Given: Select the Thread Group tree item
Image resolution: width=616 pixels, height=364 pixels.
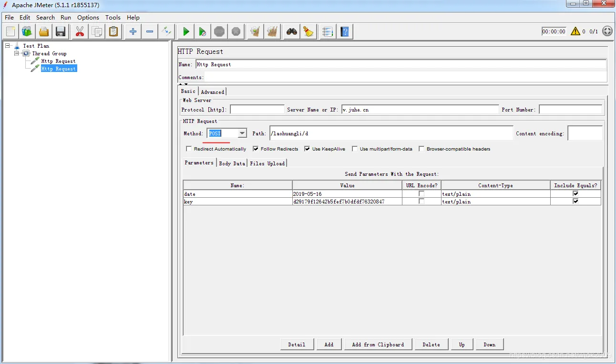Looking at the screenshot, I should [49, 53].
